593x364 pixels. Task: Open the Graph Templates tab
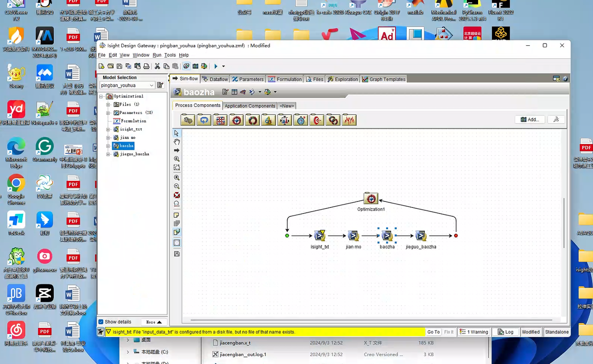384,79
